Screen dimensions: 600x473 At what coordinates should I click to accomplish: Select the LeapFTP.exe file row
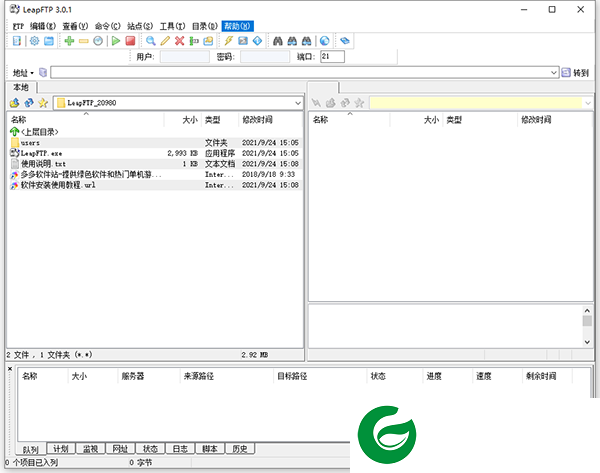coord(155,153)
